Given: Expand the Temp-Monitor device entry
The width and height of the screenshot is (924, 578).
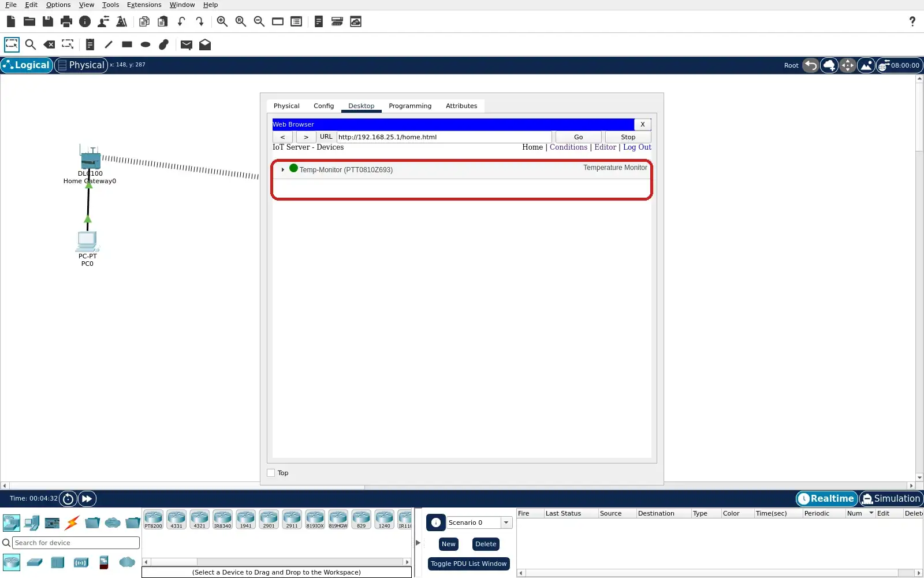Looking at the screenshot, I should (x=282, y=170).
